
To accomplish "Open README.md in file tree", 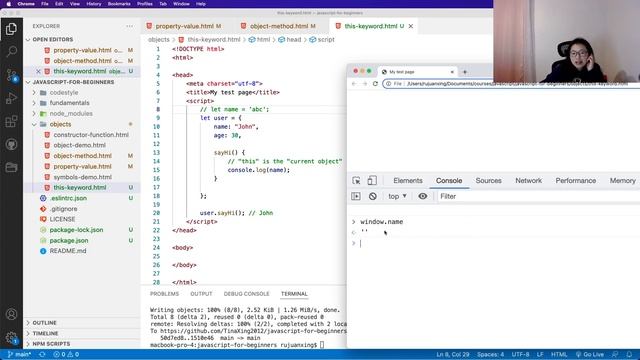I will pyautogui.click(x=68, y=251).
